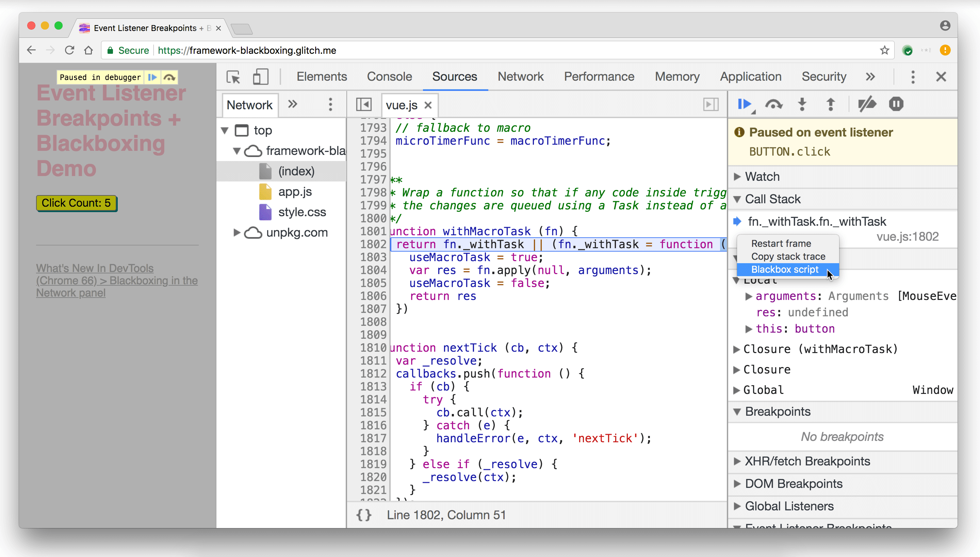Click the Format source code icon
Image resolution: width=980 pixels, height=557 pixels.
[x=364, y=514]
